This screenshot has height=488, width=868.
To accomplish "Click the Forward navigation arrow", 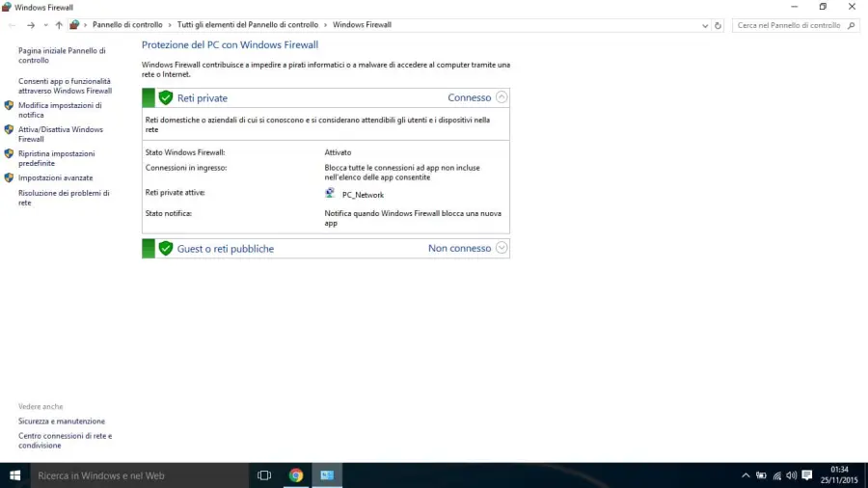I will (31, 25).
